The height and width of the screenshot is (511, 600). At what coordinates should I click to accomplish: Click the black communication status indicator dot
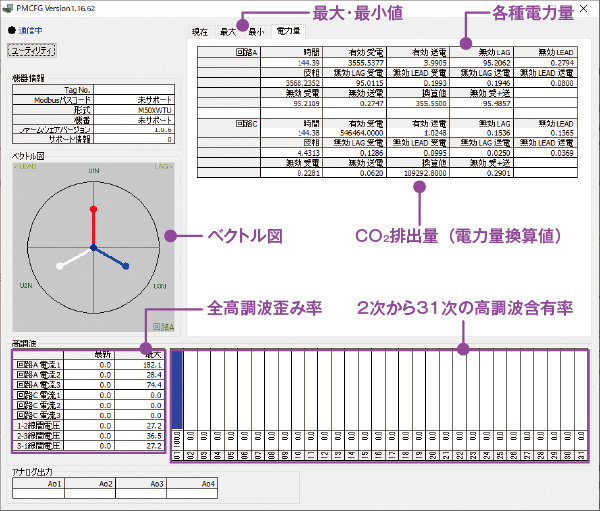11,30
